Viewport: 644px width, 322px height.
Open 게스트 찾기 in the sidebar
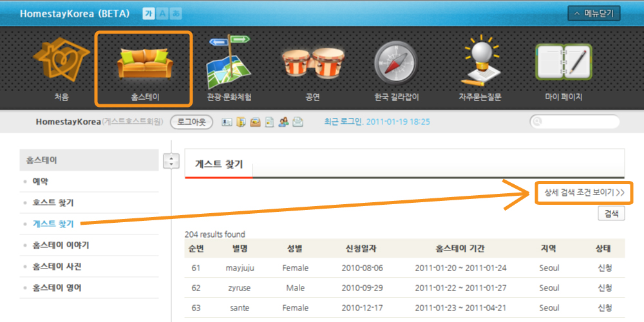53,224
